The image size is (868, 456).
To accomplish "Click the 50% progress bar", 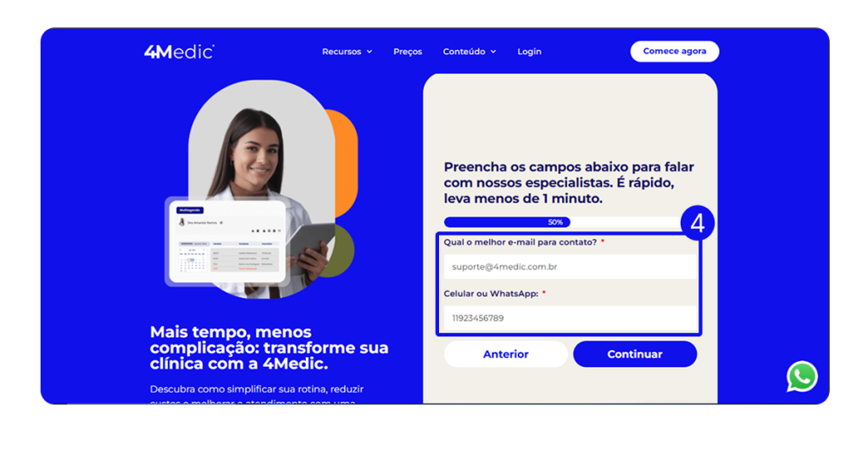I will [x=563, y=222].
